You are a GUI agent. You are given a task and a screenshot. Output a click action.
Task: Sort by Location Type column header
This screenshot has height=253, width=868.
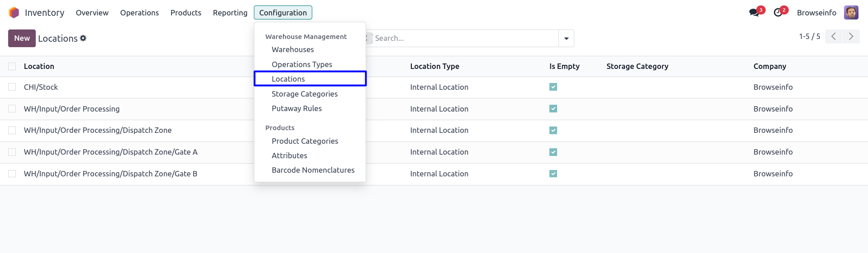(434, 66)
